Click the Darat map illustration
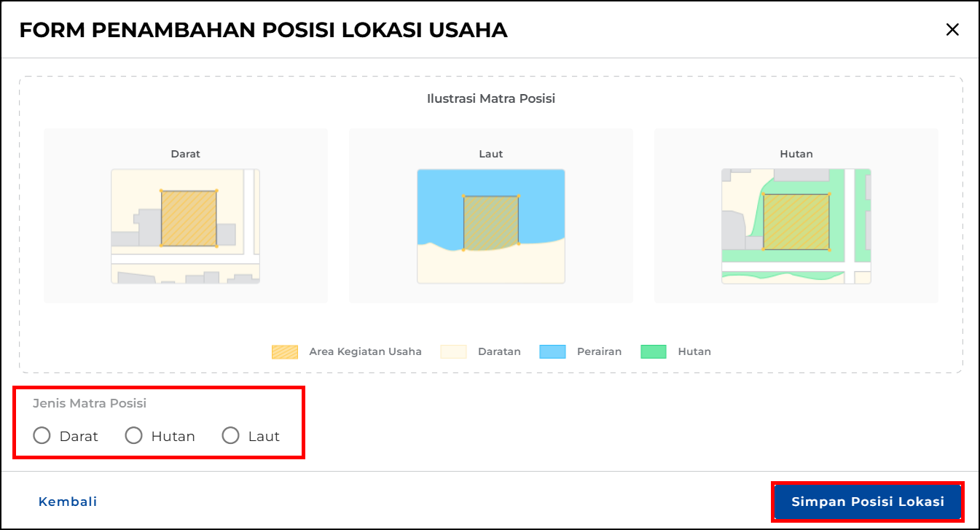Viewport: 980px width, 530px height. click(186, 226)
